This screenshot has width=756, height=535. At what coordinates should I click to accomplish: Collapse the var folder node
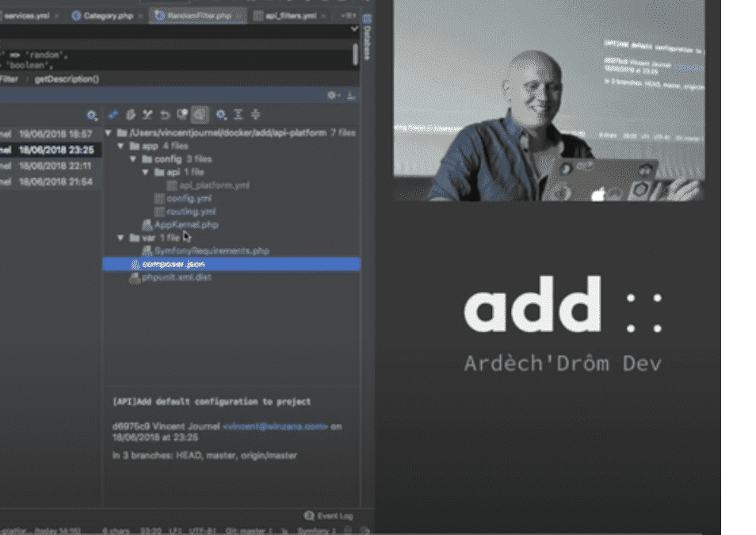(120, 237)
